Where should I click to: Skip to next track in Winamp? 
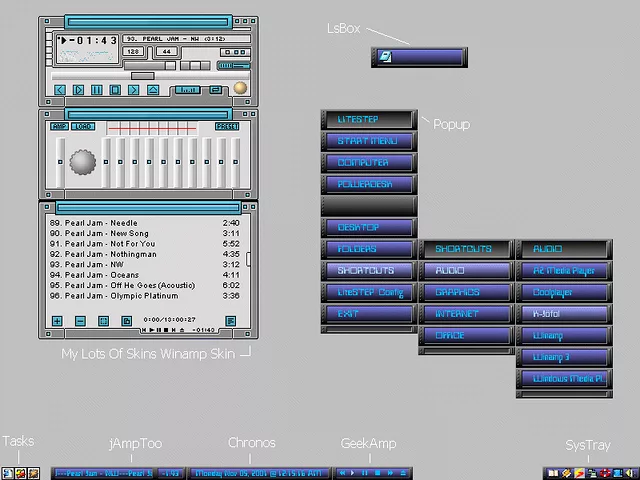(134, 90)
